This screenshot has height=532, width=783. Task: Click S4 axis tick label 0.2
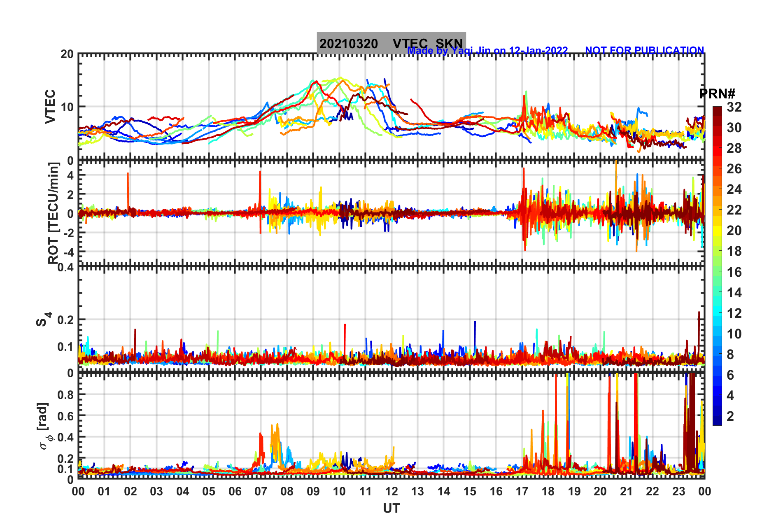click(65, 320)
